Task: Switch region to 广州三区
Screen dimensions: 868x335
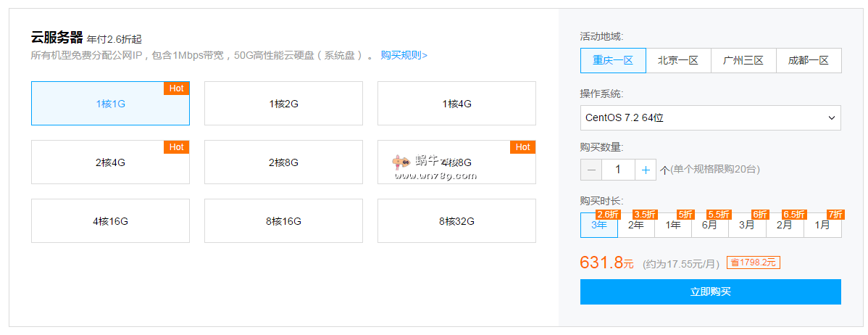Action: coord(743,61)
